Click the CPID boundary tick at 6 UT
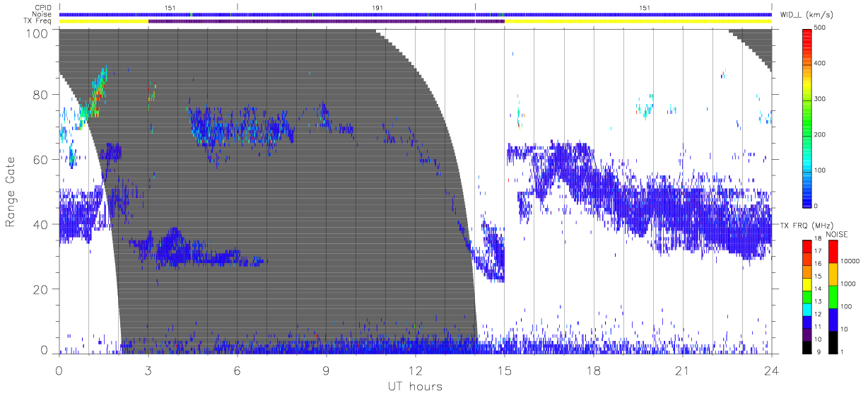868x401 pixels. [237, 7]
